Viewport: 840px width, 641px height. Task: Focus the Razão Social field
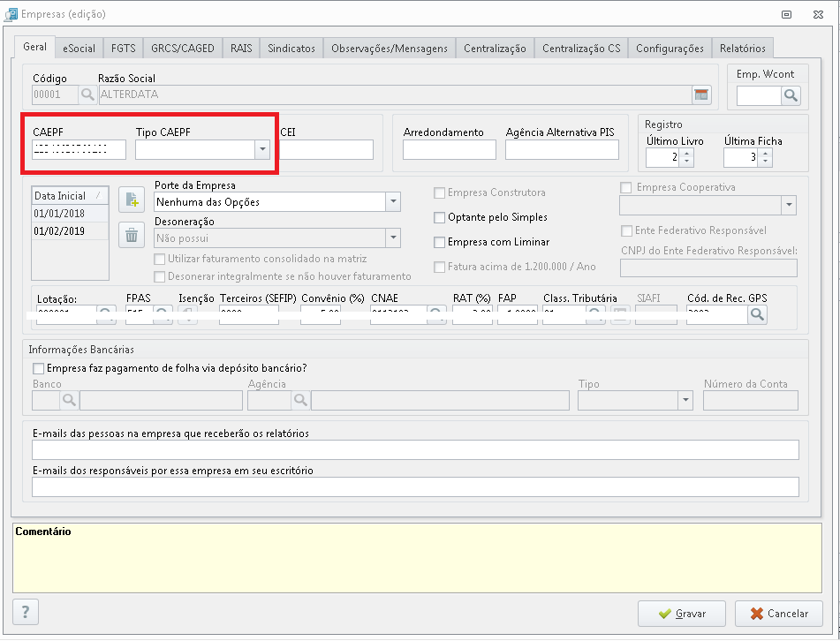[396, 94]
